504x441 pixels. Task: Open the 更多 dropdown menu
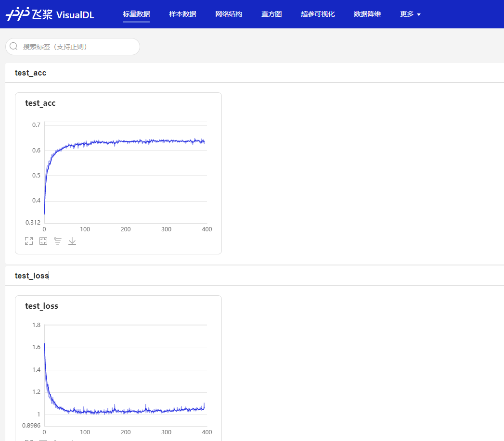tap(410, 14)
